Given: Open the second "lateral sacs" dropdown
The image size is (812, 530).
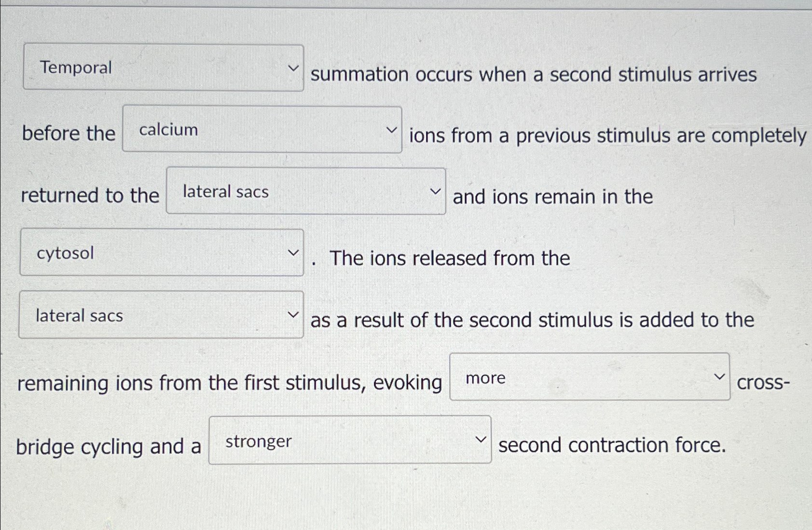Looking at the screenshot, I should pyautogui.click(x=161, y=316).
